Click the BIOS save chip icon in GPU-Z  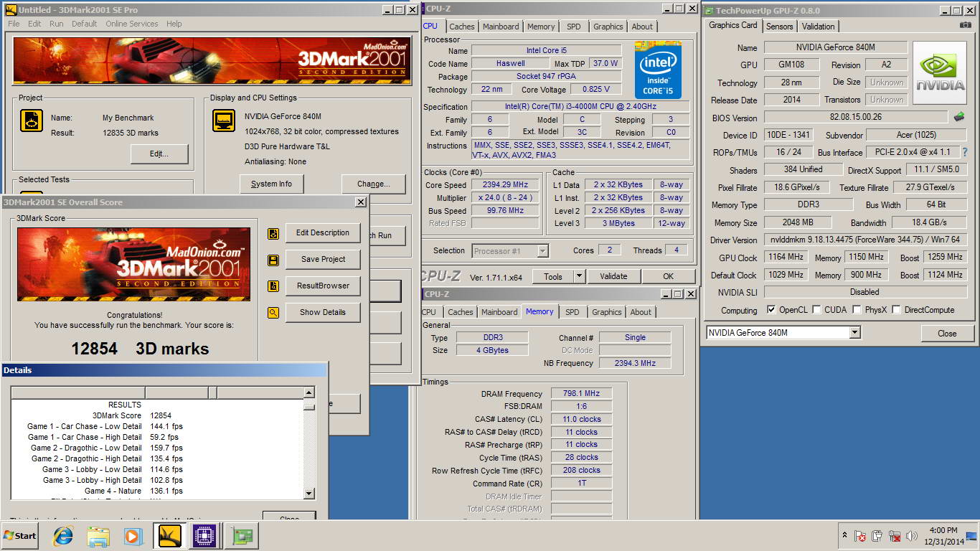point(959,117)
